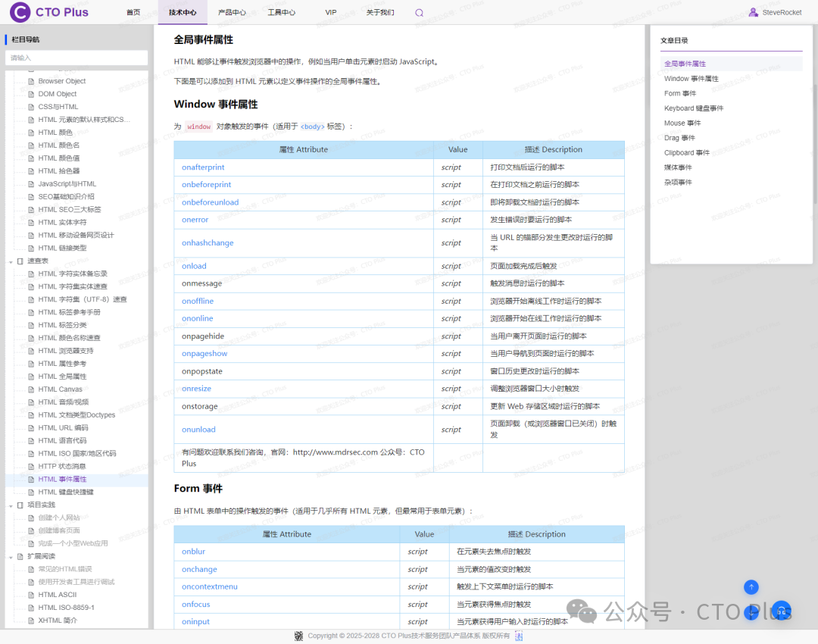
Task: Click the page icon next to CSS与HTML
Action: point(31,107)
